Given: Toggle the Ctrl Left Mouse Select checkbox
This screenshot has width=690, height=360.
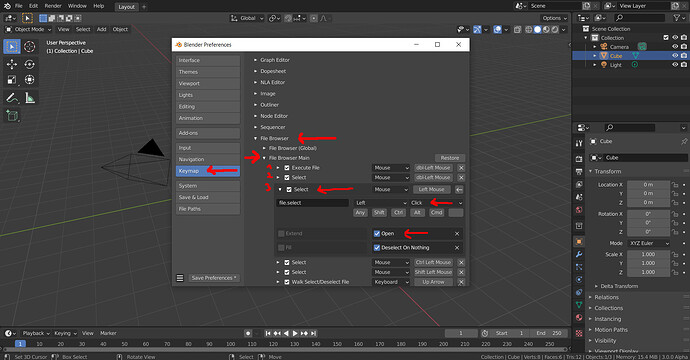Looking at the screenshot, I should pyautogui.click(x=287, y=262).
